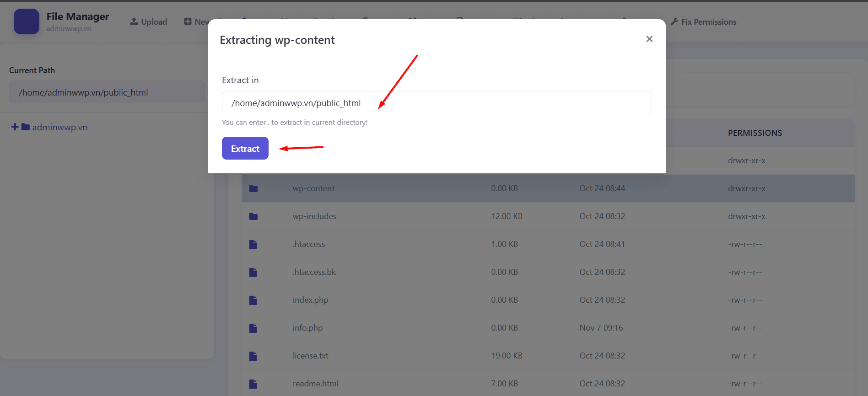Close the Extracting wp-content dialog
The height and width of the screenshot is (396, 868).
649,39
